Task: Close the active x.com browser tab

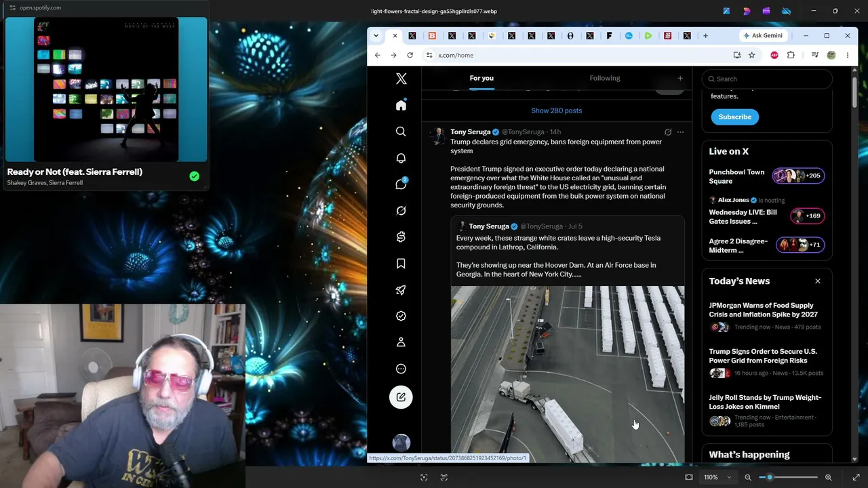Action: [395, 35]
